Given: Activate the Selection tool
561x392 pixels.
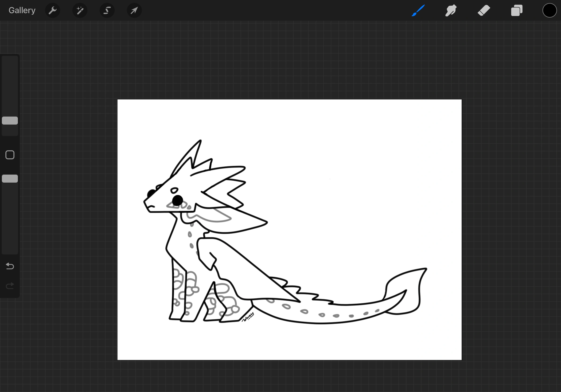Looking at the screenshot, I should 107,10.
